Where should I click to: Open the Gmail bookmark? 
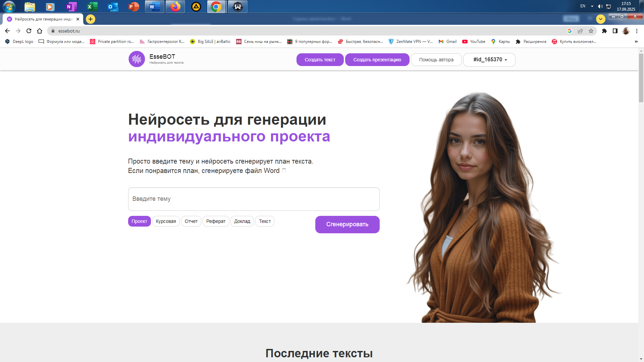[x=448, y=42]
